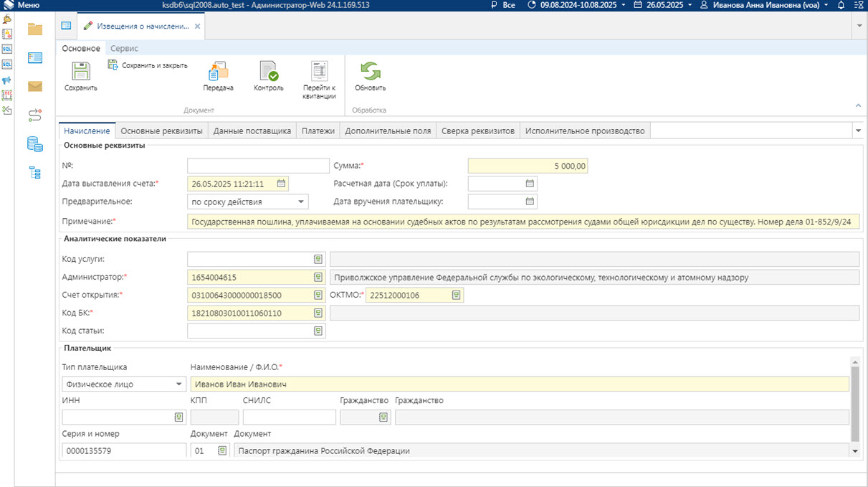Viewport: 868px width, 487px height.
Task: Open calendar for Дата выставления счета
Action: click(x=282, y=184)
